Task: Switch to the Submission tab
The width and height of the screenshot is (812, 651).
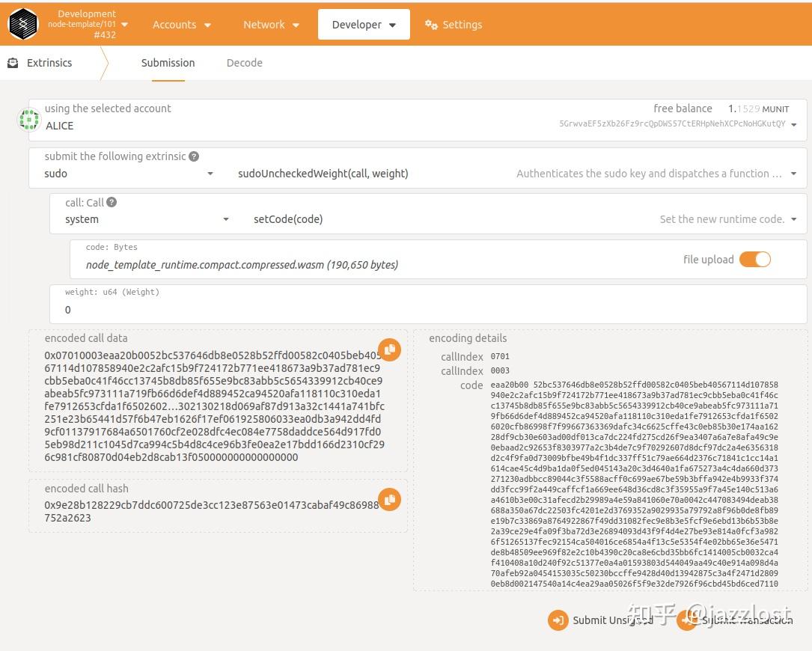Action: [168, 63]
